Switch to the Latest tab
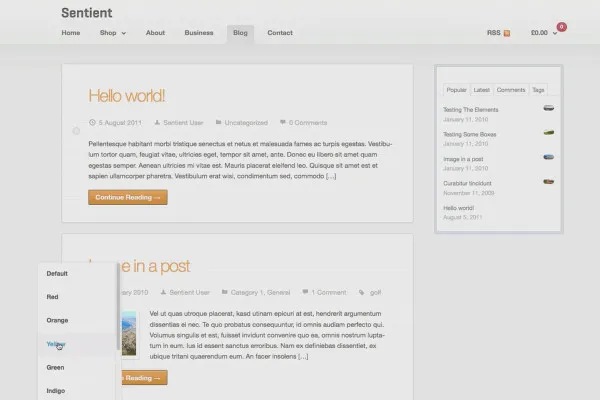 pos(481,90)
